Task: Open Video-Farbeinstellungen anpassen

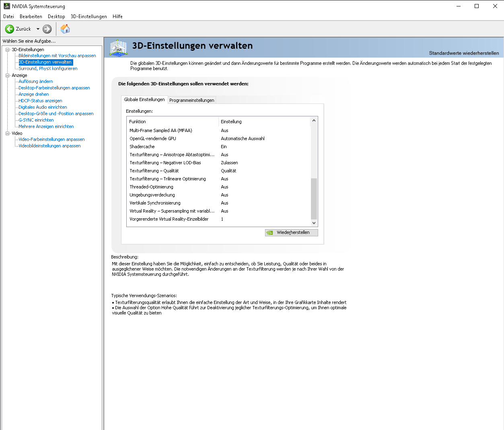Action: [51, 139]
